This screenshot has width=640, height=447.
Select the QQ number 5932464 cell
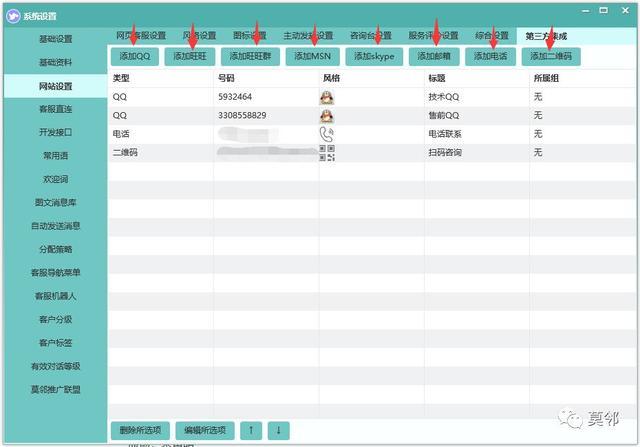coord(266,97)
